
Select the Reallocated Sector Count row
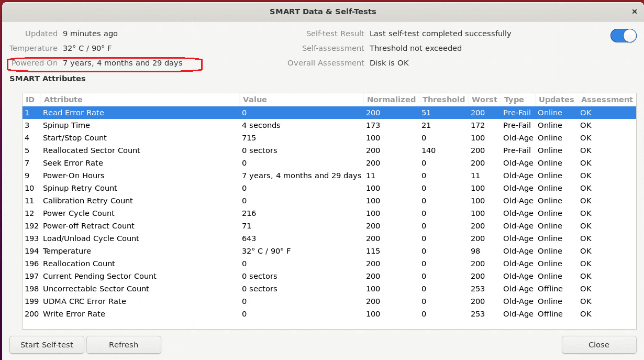point(92,150)
